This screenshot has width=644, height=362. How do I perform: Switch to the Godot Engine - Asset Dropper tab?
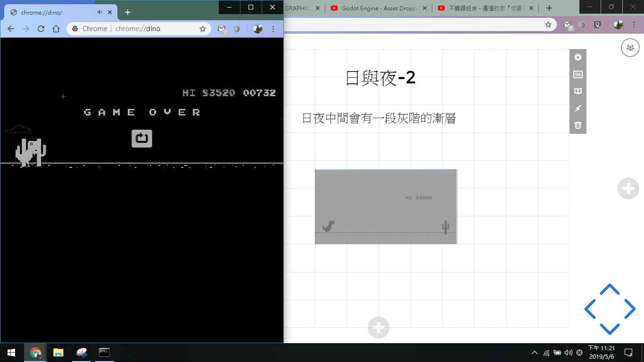379,8
